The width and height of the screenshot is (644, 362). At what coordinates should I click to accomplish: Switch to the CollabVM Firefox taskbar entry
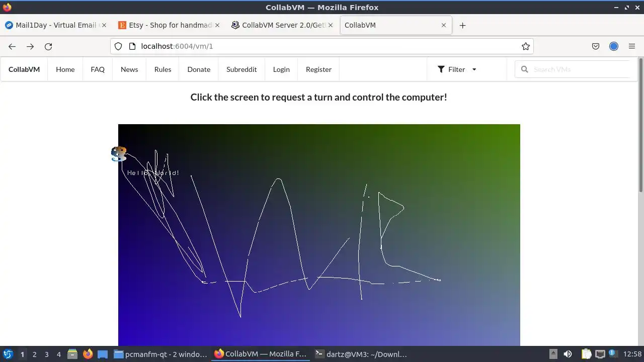[261, 354]
